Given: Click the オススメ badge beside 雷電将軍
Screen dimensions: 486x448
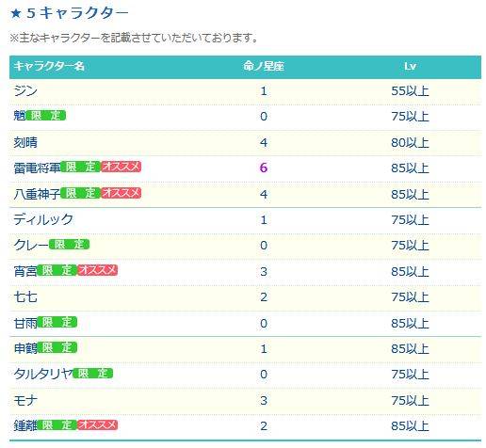Looking at the screenshot, I should click(121, 167).
